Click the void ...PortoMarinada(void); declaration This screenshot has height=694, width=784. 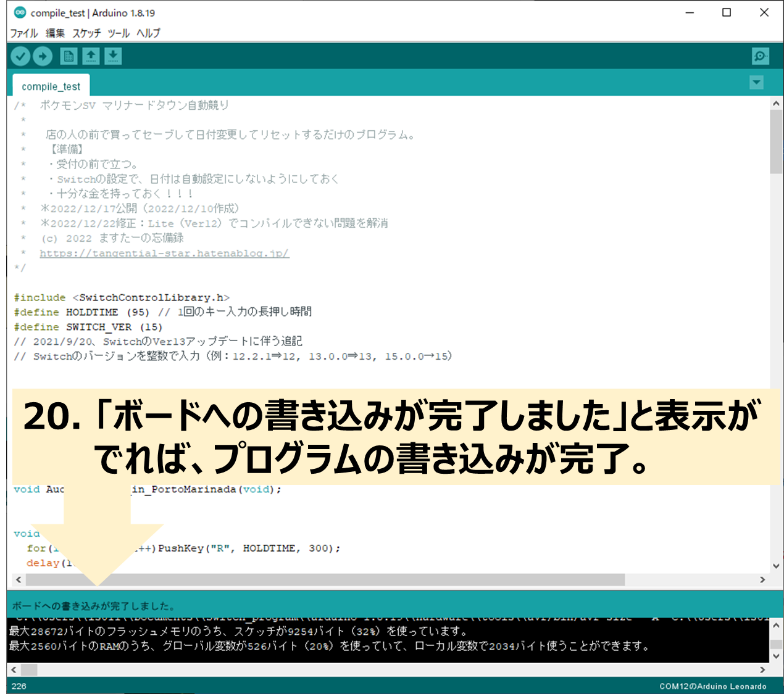[x=148, y=489]
